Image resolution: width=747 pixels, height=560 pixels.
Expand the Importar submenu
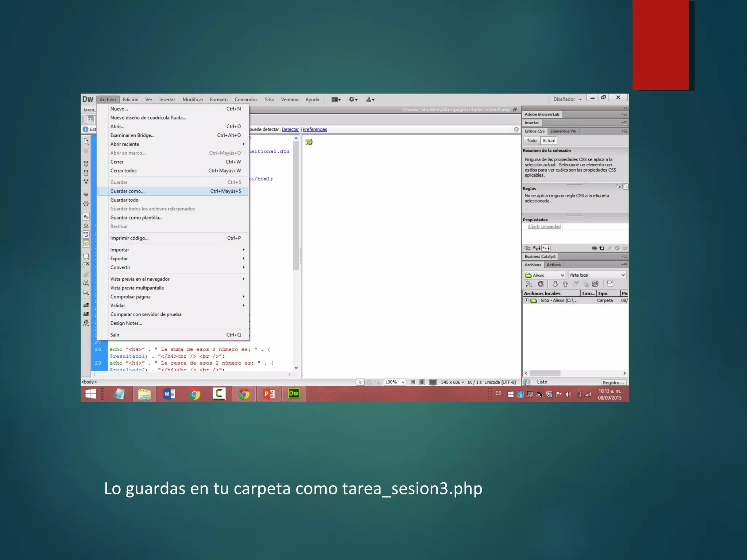[173, 250]
